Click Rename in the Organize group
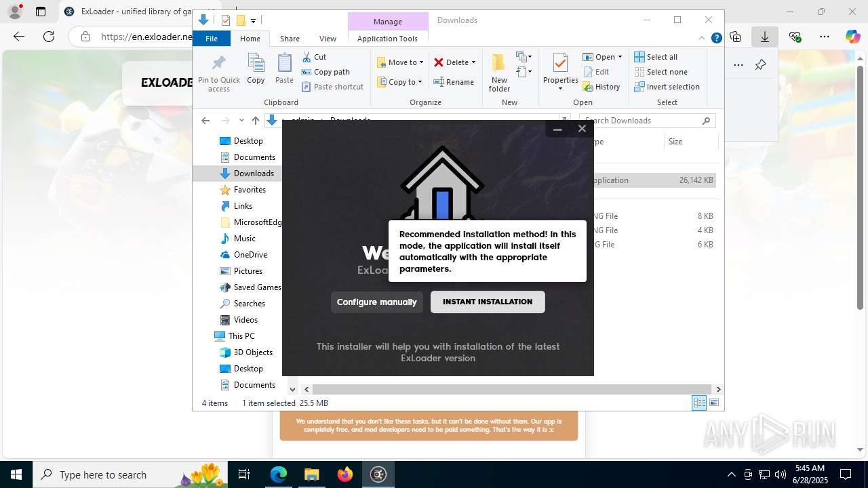The image size is (868, 488). [454, 82]
